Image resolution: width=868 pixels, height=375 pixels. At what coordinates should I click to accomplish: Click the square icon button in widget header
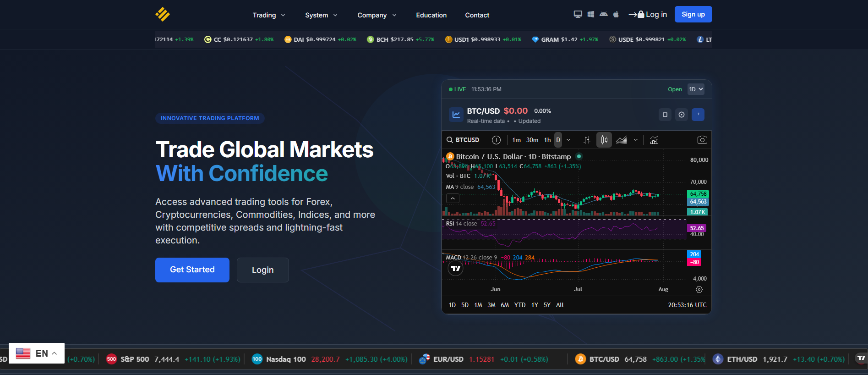[x=665, y=115]
